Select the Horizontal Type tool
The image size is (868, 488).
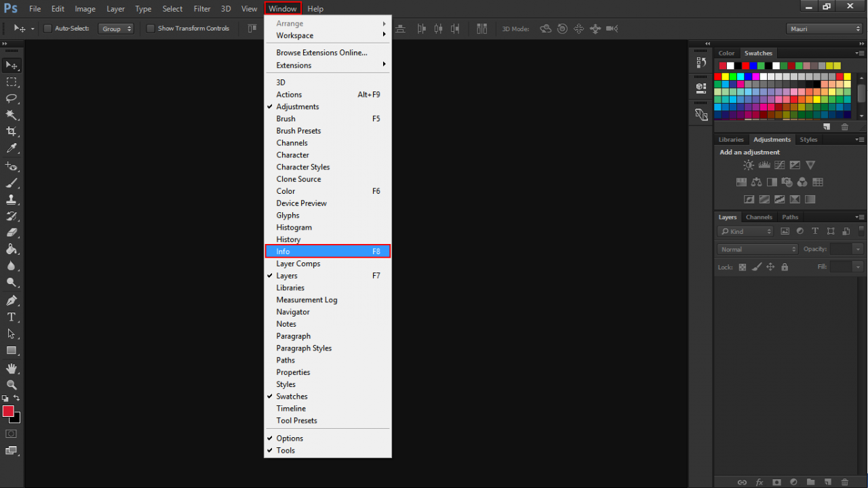[x=12, y=317]
